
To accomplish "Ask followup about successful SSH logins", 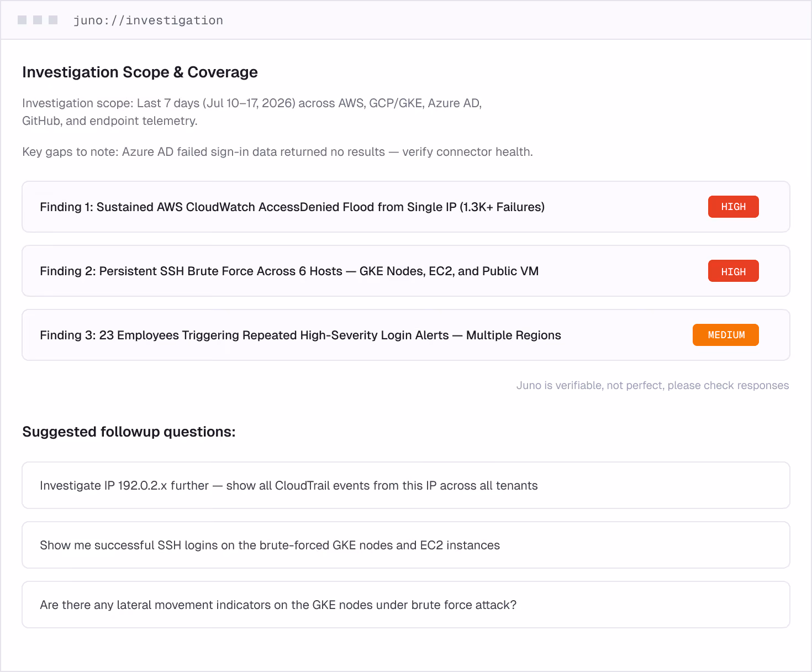I will (406, 545).
